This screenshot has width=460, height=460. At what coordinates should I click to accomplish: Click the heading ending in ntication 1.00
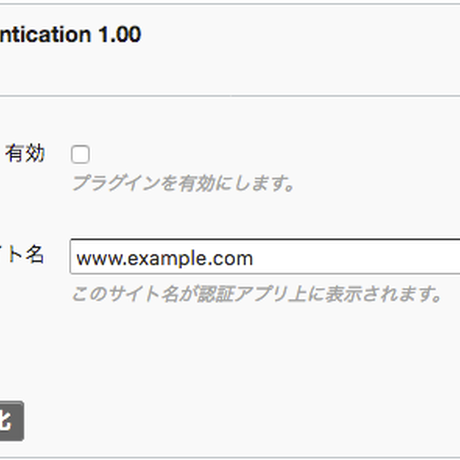pos(70,35)
